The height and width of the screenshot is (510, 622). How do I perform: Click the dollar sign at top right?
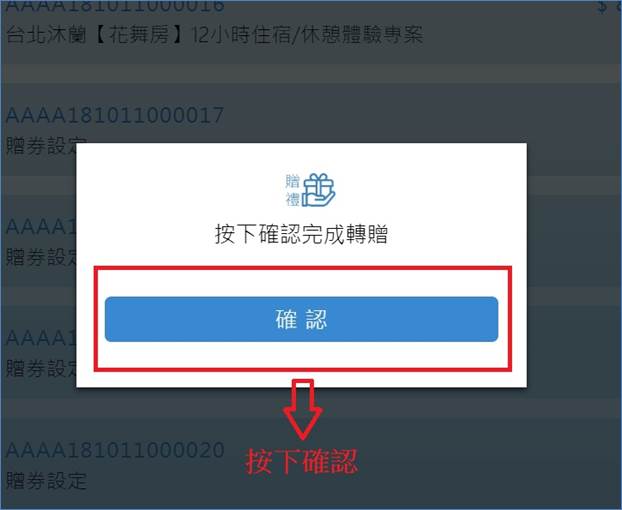point(602,6)
